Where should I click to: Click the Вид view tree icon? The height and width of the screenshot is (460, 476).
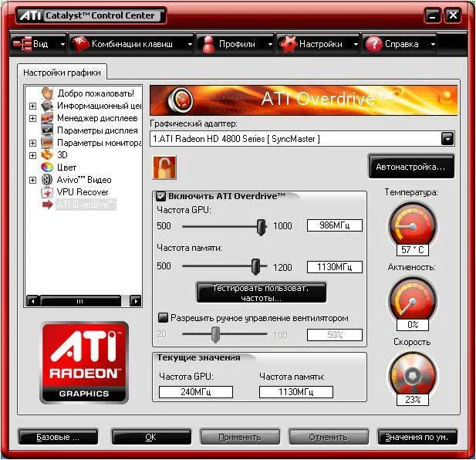[x=22, y=44]
